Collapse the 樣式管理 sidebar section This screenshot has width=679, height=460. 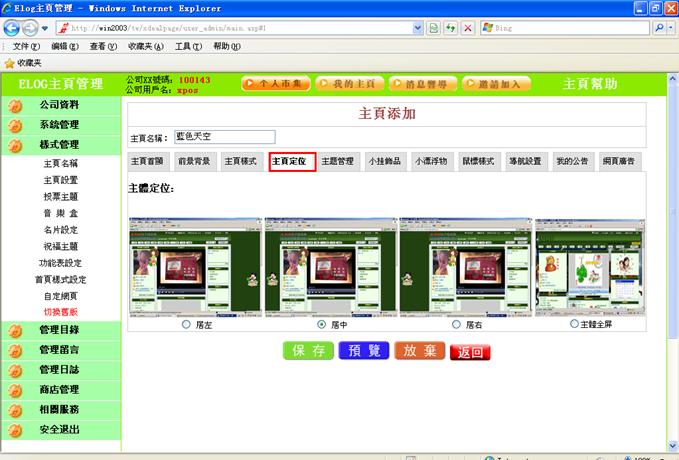(x=59, y=145)
